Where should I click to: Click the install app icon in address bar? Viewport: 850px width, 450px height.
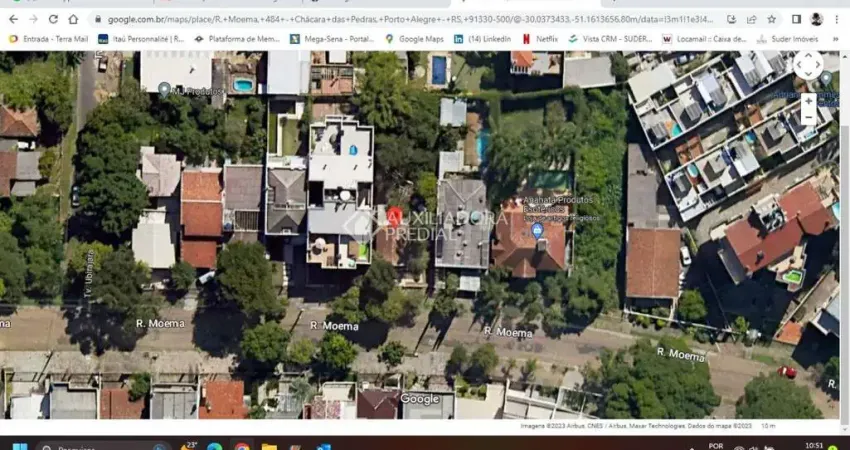(731, 20)
